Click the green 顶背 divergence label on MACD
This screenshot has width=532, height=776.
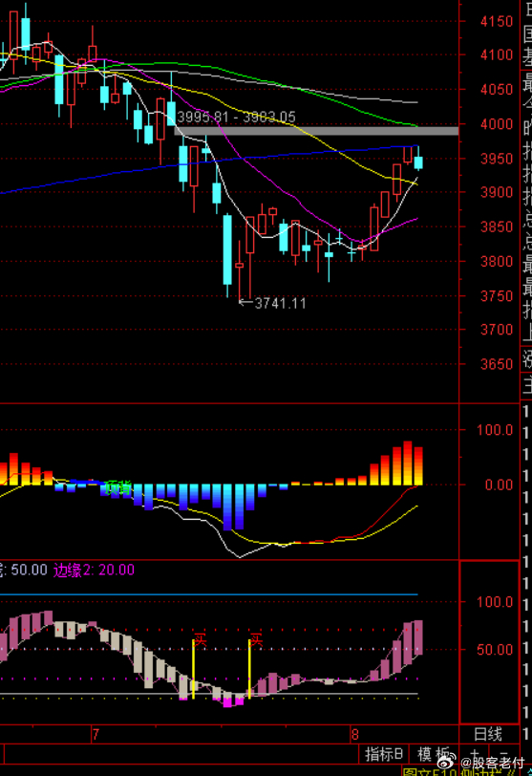[x=118, y=488]
